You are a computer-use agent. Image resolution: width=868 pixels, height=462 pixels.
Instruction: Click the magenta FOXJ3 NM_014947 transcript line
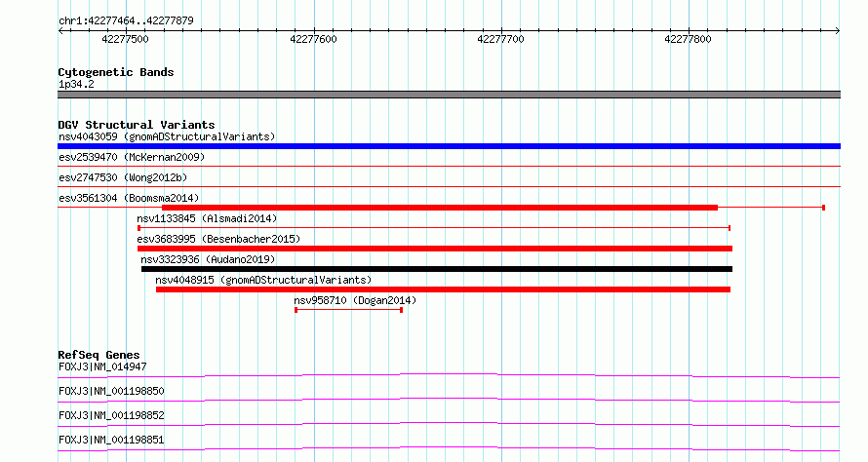tap(449, 376)
